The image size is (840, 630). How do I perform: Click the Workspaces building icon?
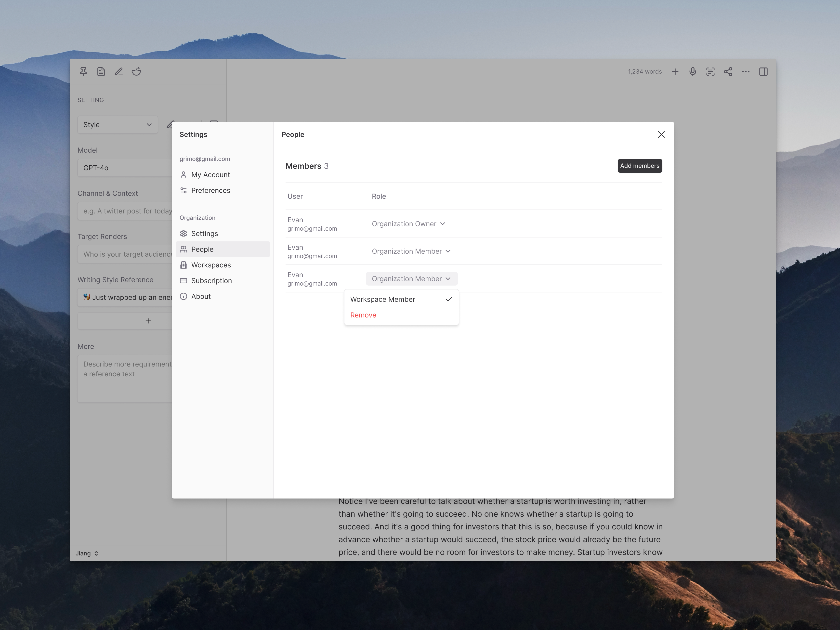tap(184, 265)
